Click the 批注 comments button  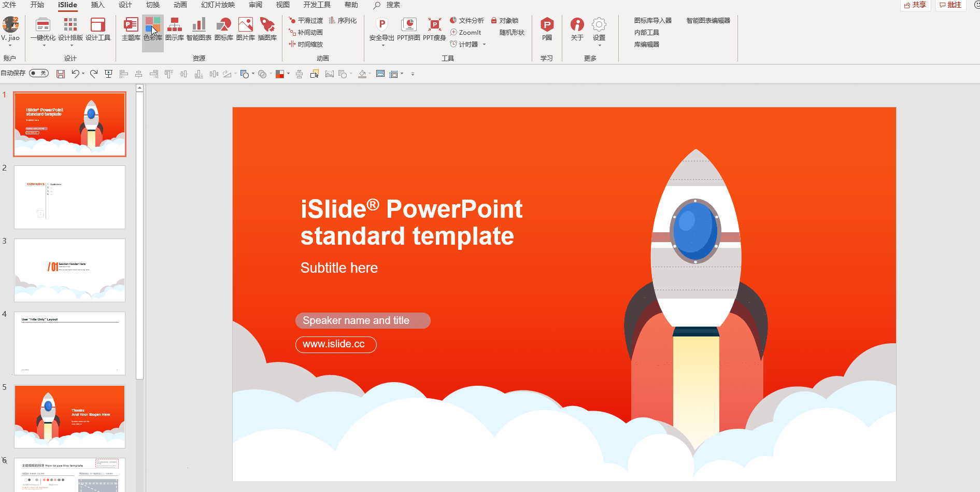pos(950,5)
